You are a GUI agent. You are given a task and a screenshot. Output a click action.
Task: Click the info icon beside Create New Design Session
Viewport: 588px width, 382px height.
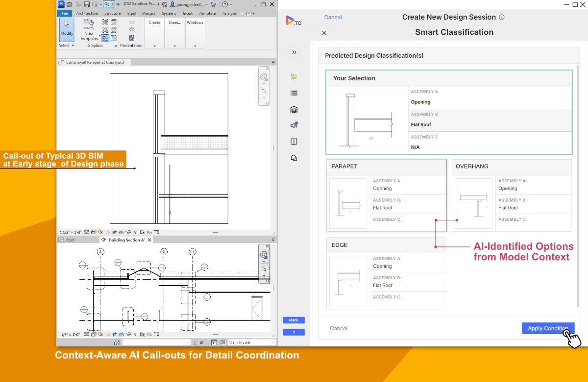tap(501, 17)
